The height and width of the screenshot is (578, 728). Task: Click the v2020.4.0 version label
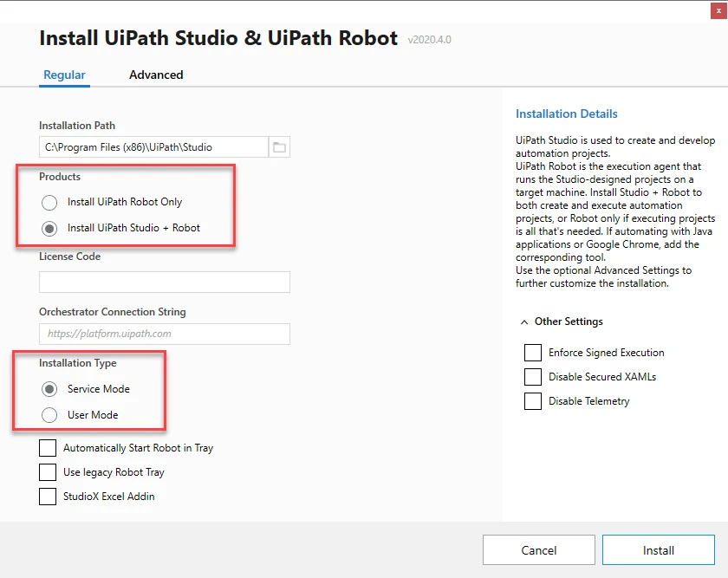click(x=430, y=40)
